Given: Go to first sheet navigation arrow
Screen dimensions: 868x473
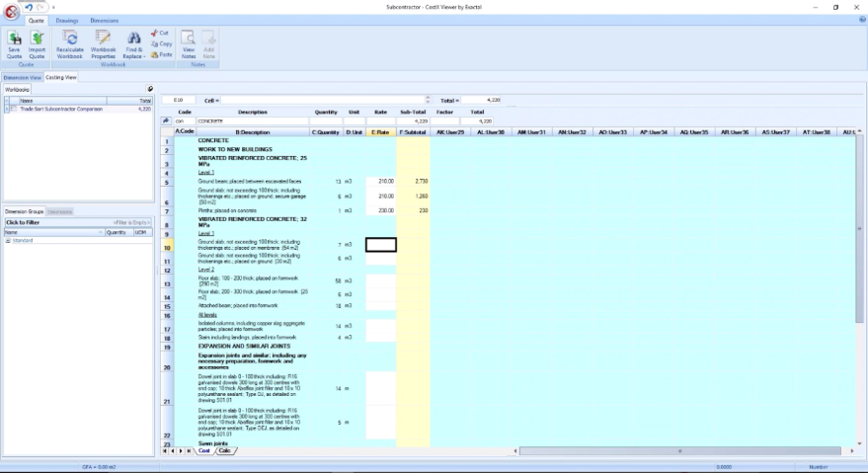Looking at the screenshot, I should click(164, 451).
